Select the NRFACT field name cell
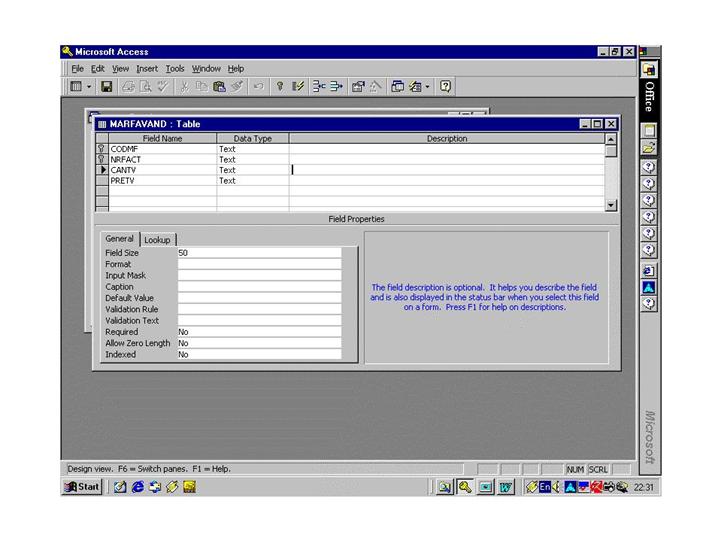The width and height of the screenshot is (721, 541). tap(162, 159)
